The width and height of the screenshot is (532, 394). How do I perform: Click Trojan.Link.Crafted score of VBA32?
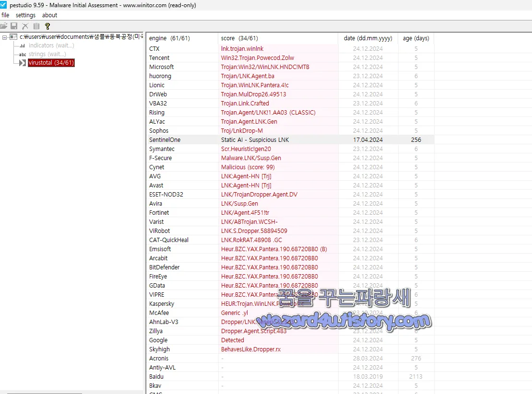point(245,104)
